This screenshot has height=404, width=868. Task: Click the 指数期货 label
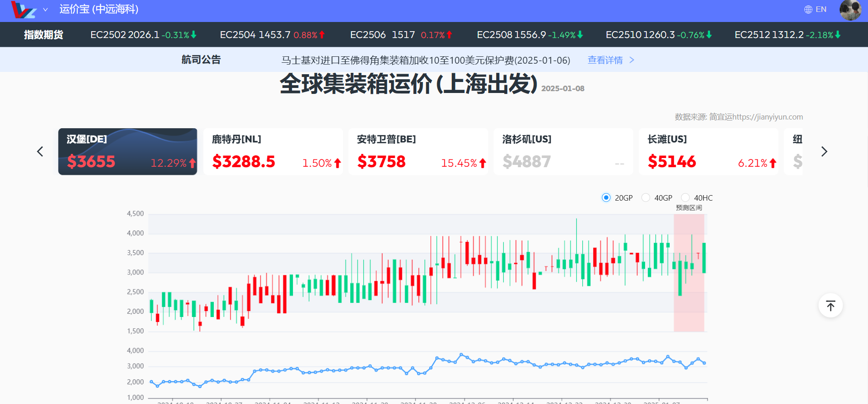click(x=43, y=35)
